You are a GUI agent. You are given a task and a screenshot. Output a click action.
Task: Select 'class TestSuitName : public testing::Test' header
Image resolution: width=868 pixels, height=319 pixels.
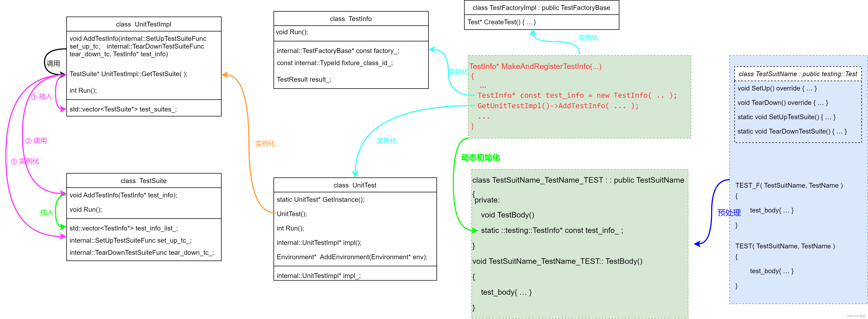[x=798, y=74]
